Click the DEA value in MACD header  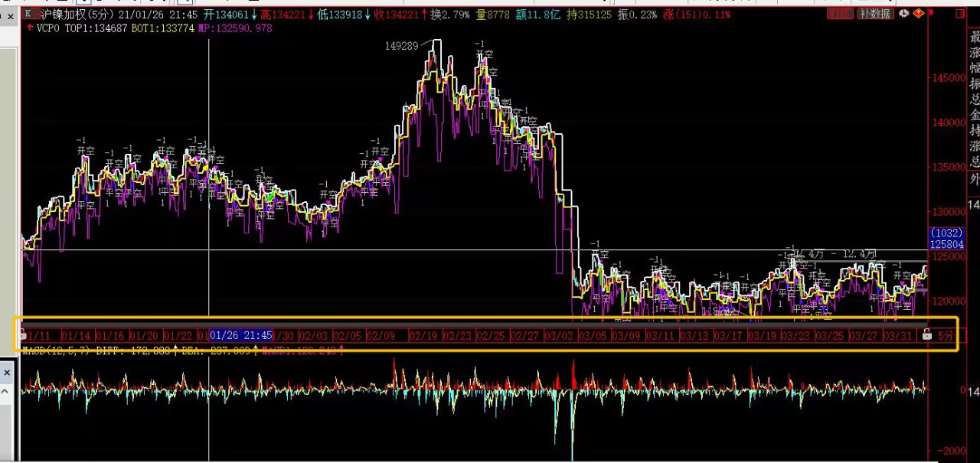point(217,351)
